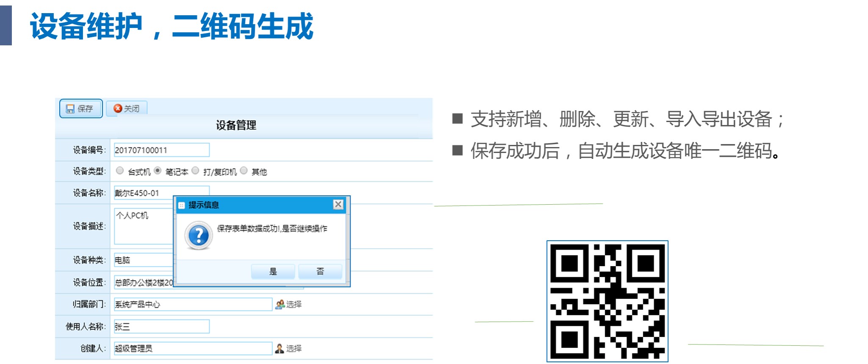Click the generated QR code image
This screenshot has height=364, width=868.
click(x=608, y=301)
